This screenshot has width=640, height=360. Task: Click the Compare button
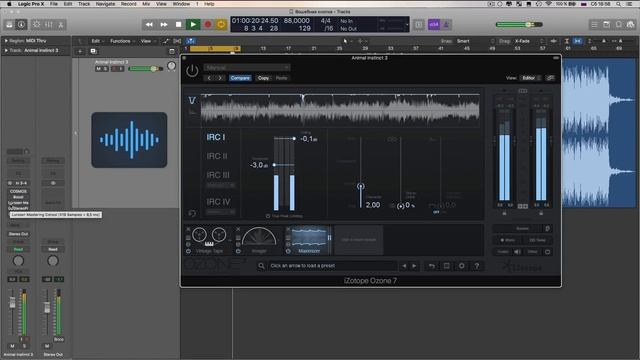point(240,78)
